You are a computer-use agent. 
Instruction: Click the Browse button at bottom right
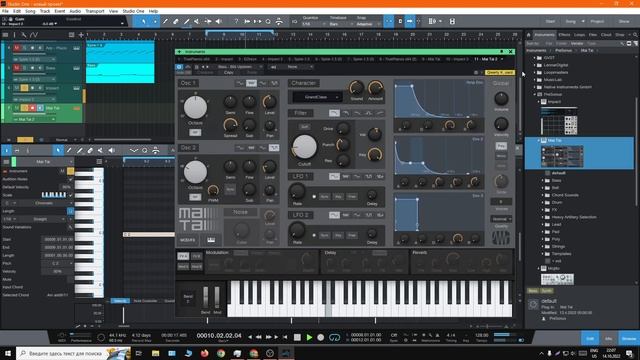point(629,338)
